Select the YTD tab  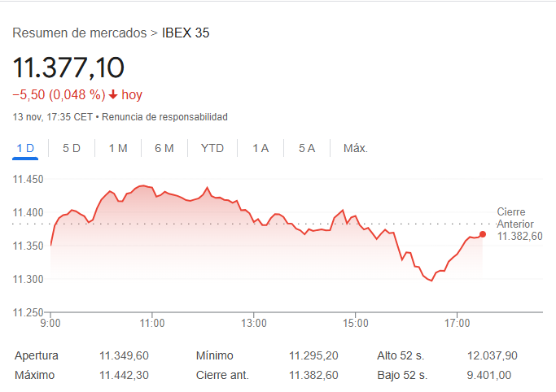(212, 148)
